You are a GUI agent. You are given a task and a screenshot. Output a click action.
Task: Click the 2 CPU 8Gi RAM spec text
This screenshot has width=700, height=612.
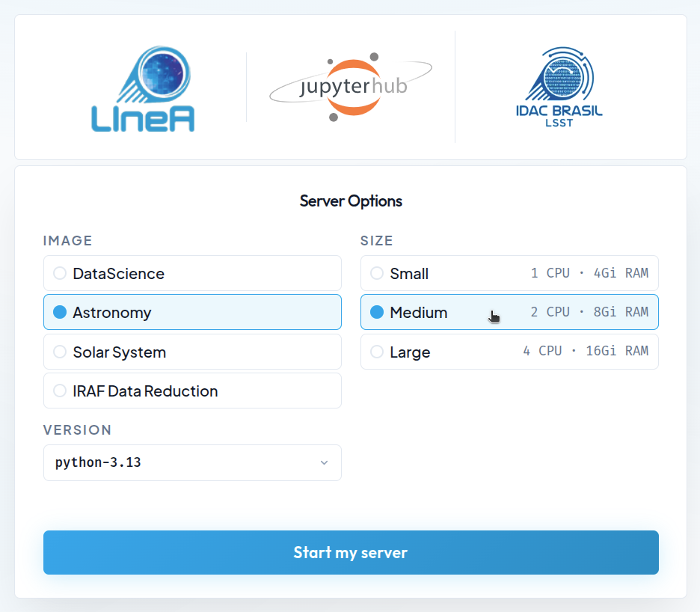(589, 312)
